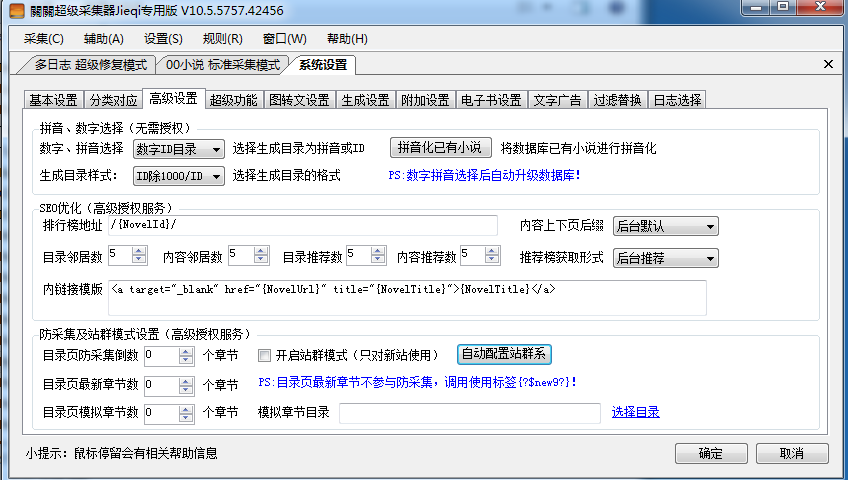This screenshot has height=480, width=848.
Task: Decrease 内容推荐数 with down arrow
Action: (492, 260)
